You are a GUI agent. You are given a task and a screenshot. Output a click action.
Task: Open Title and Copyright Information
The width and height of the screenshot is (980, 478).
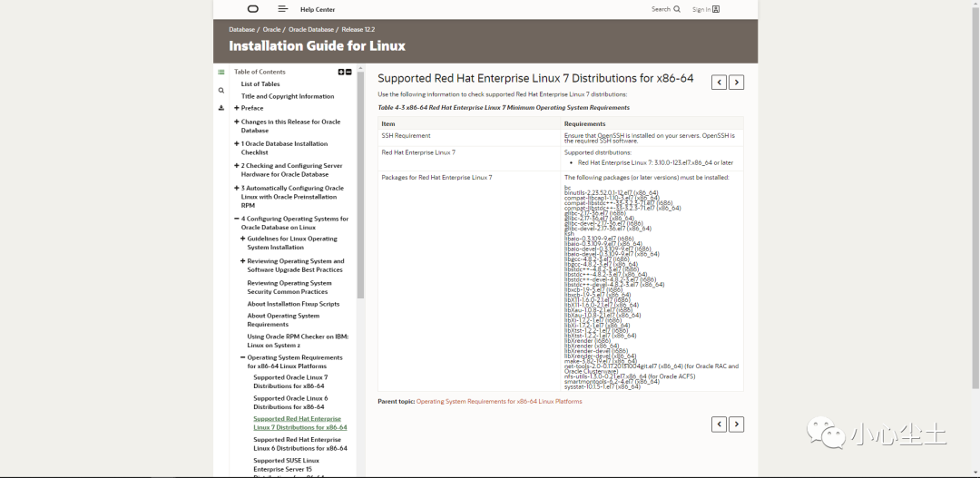click(288, 96)
